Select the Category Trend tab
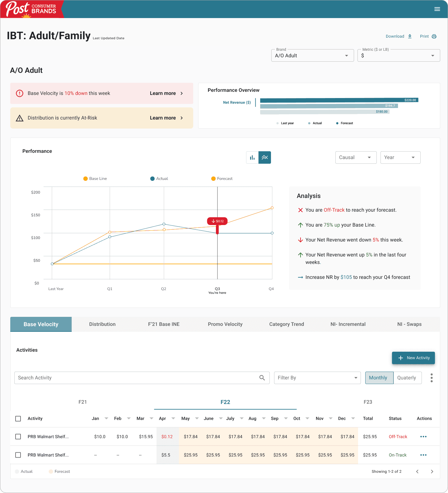 [x=287, y=324]
